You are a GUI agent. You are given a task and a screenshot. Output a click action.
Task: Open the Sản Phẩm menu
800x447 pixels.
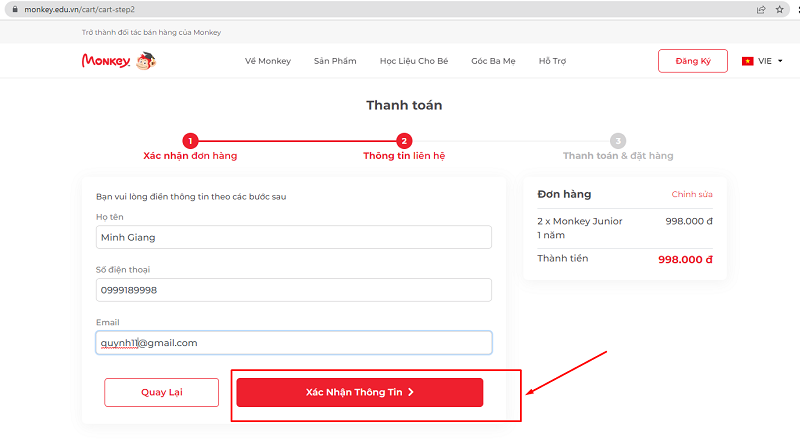pyautogui.click(x=335, y=61)
